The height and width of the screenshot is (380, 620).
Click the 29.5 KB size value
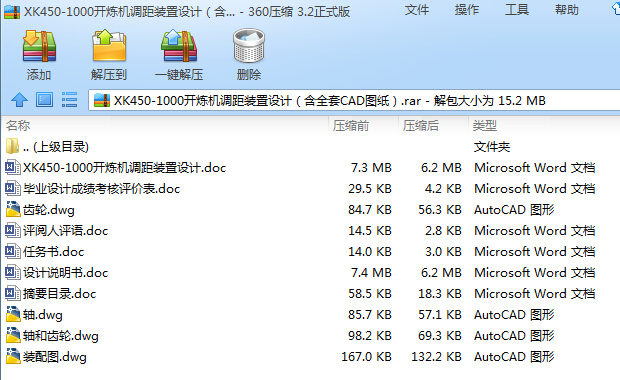[x=370, y=189]
